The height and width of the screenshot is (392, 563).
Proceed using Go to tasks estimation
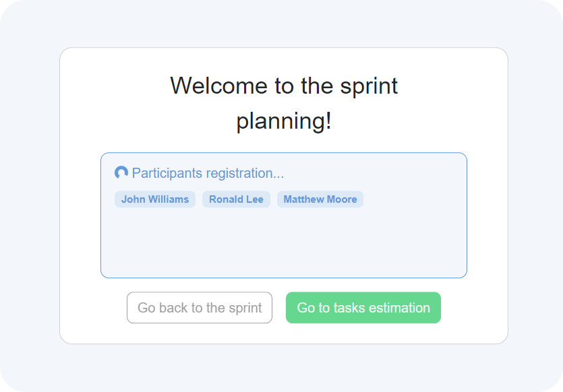click(x=363, y=308)
